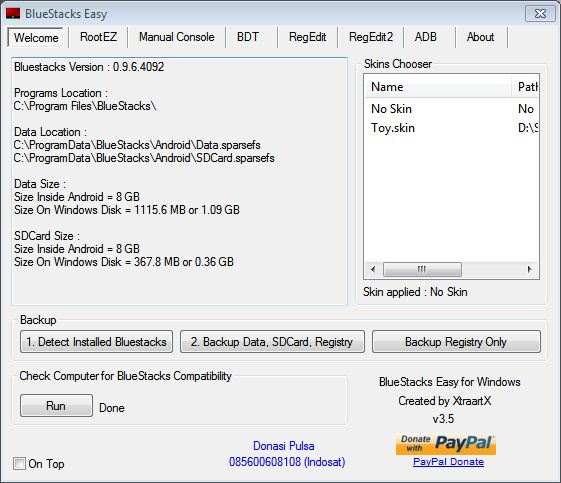561x483 pixels.
Task: Switch to the RegEdit2 tab
Action: click(x=371, y=37)
